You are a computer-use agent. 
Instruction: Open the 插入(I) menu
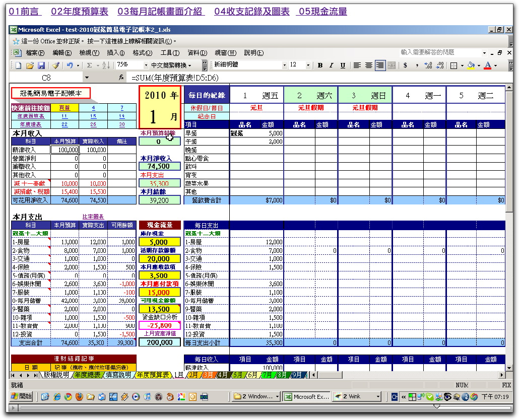click(116, 53)
